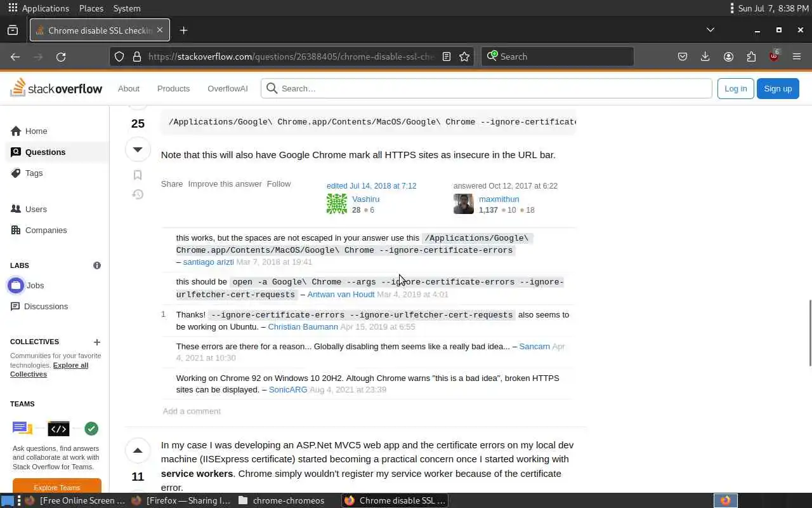
Task: Open reader view icon in address bar
Action: click(x=447, y=57)
